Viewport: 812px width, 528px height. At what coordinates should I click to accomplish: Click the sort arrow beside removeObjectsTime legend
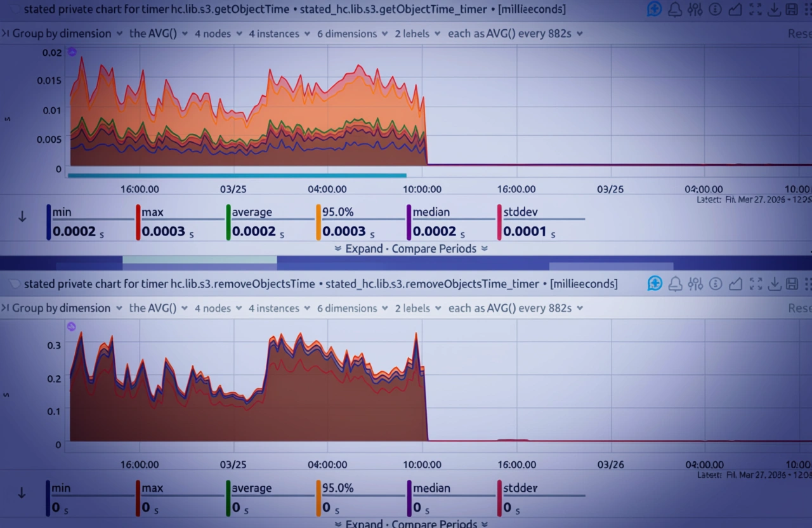point(22,492)
